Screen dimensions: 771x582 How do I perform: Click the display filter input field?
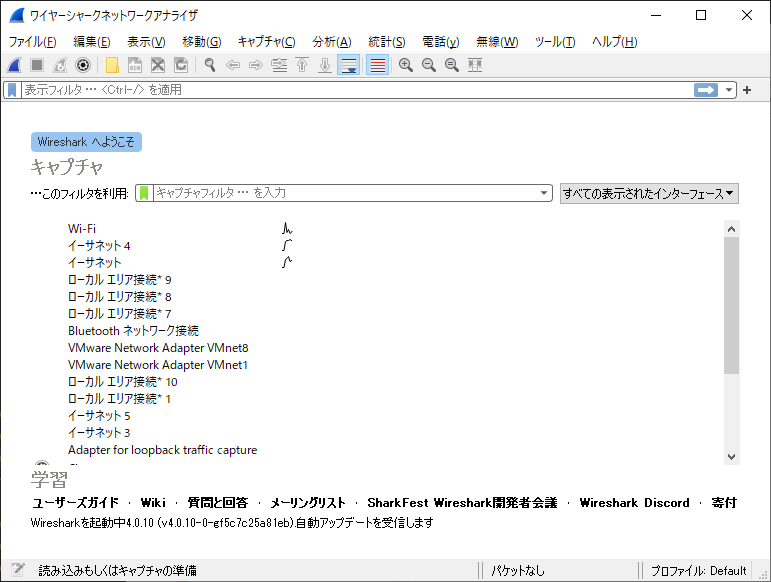[356, 90]
